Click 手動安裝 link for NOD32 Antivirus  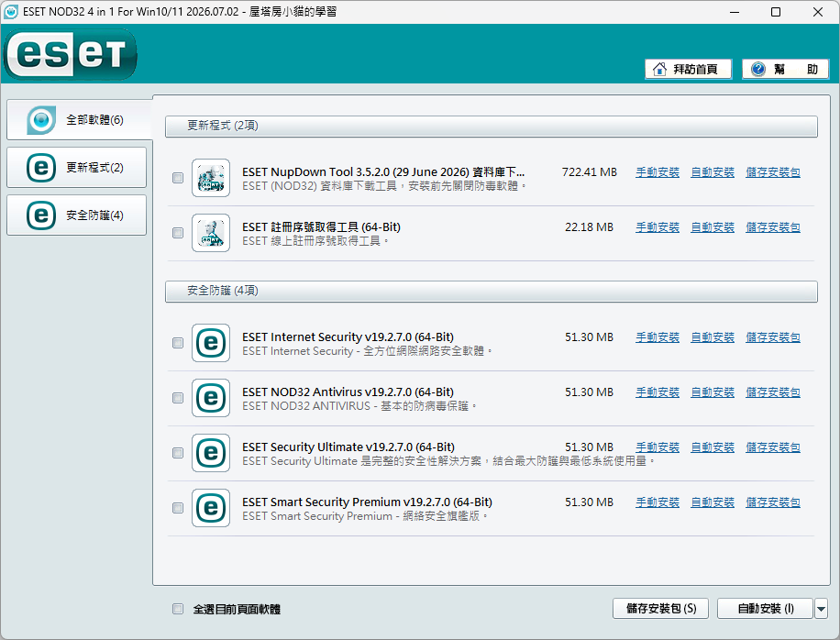[658, 392]
